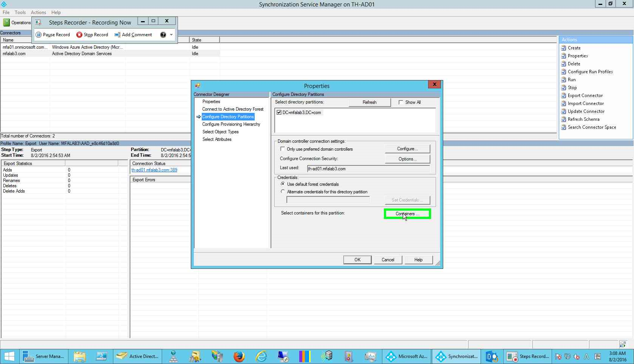Select the Select Object Types page

tap(221, 132)
